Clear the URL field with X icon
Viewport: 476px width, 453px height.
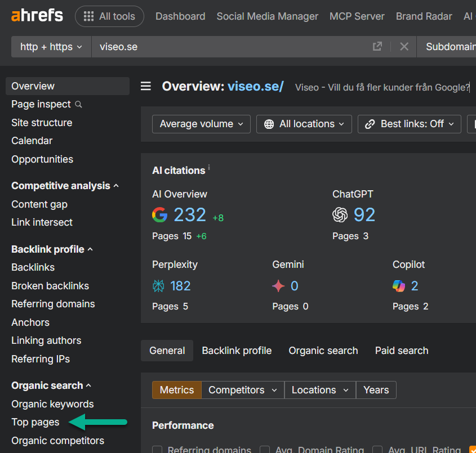404,47
